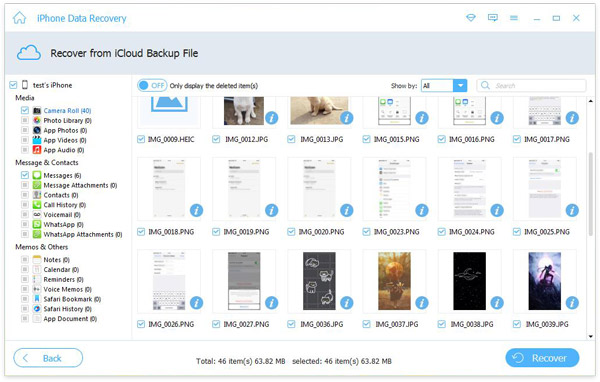Viewport: 600px width, 382px height.
Task: Show info for IMG_0018.PNG
Action: click(196, 210)
